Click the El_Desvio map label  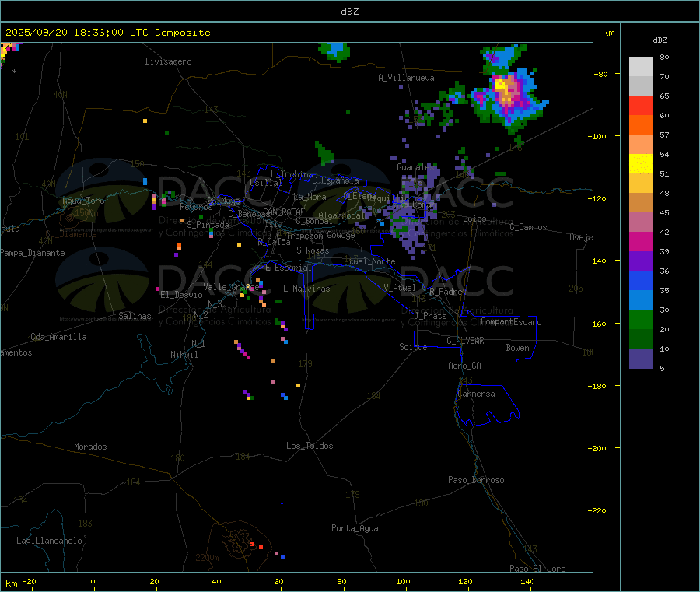[181, 295]
